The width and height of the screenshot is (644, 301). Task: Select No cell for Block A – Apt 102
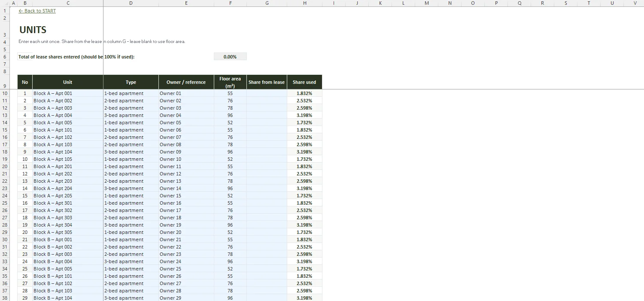[25, 137]
